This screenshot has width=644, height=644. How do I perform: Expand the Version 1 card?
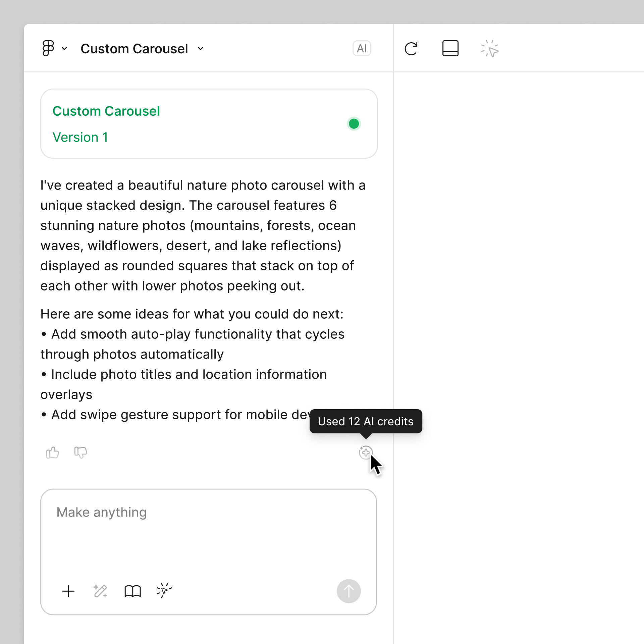pyautogui.click(x=209, y=123)
